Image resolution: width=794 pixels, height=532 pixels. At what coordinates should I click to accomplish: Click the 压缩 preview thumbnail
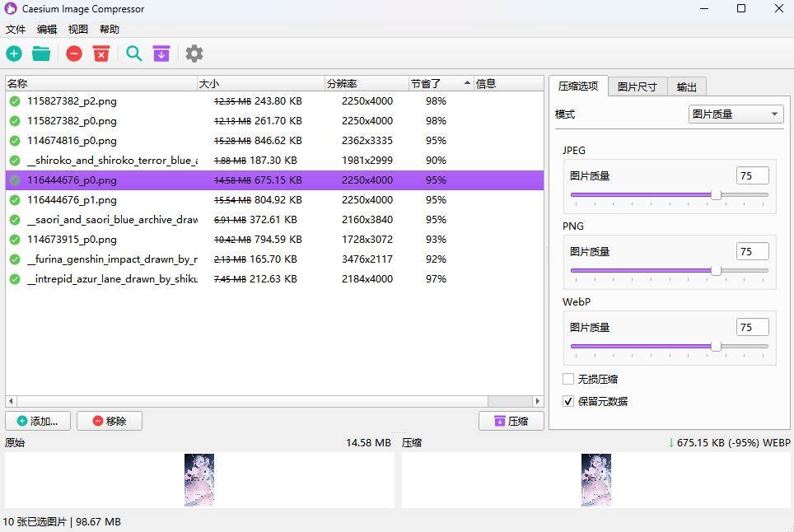point(596,480)
